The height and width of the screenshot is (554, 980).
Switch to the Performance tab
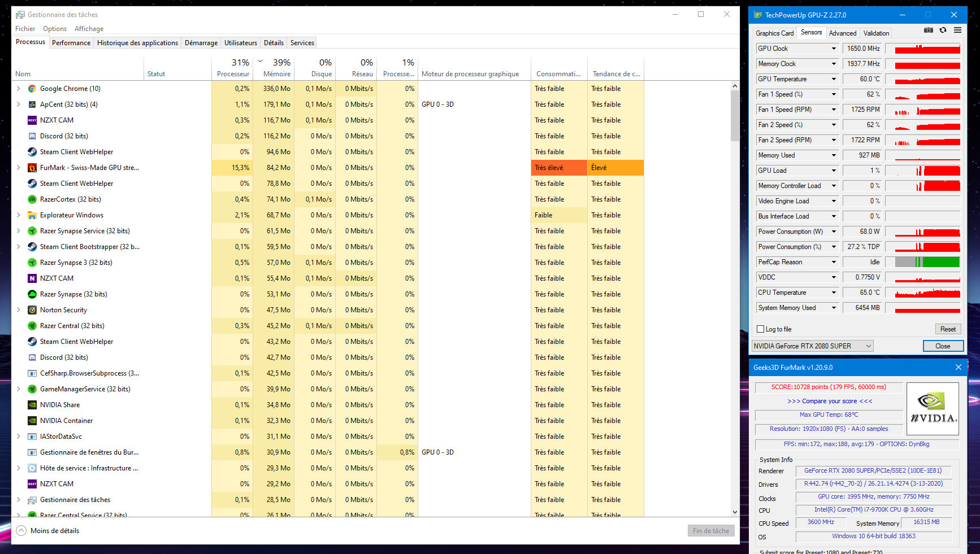[71, 43]
